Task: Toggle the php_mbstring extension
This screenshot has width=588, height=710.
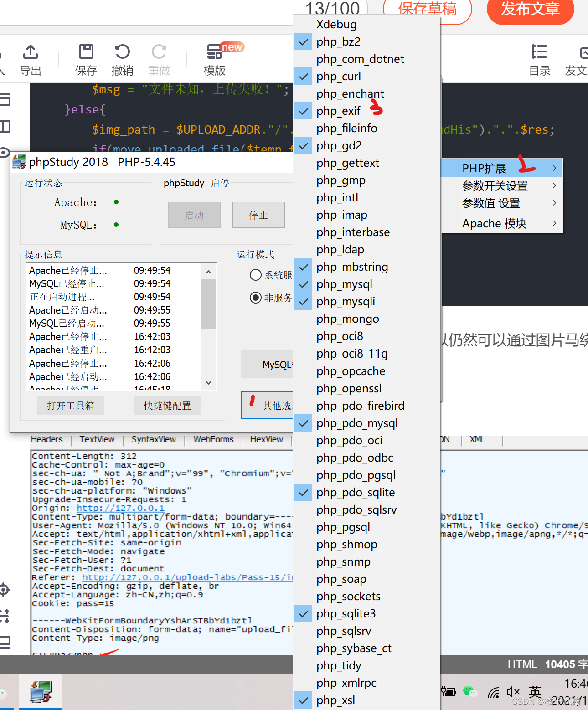Action: tap(367, 267)
